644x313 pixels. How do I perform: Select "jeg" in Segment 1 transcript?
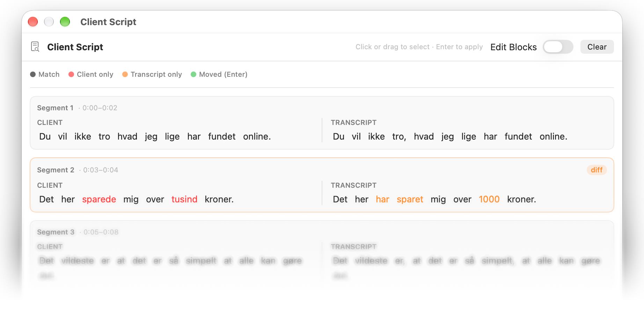pyautogui.click(x=447, y=136)
